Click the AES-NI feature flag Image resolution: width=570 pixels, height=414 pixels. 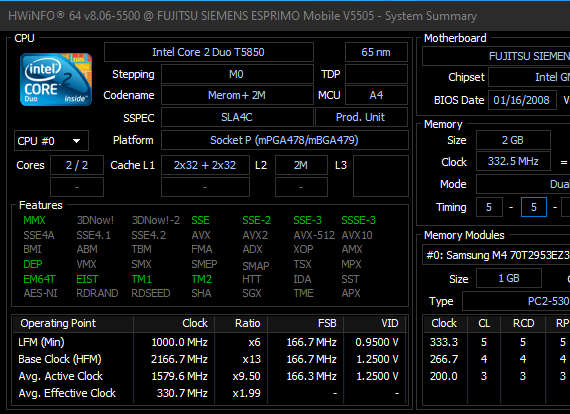click(x=40, y=293)
